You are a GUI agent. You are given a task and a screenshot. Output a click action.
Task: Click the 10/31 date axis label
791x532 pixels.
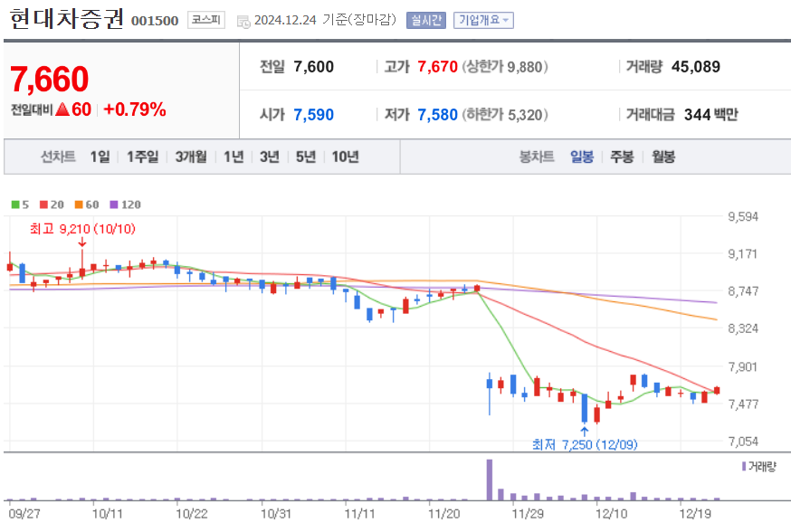pos(276,514)
